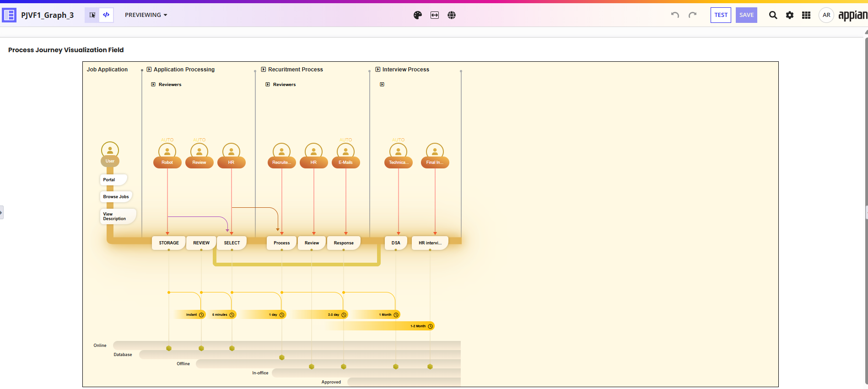This screenshot has height=389, width=868.
Task: Expand the Recuritment Process stage
Action: [x=264, y=70]
